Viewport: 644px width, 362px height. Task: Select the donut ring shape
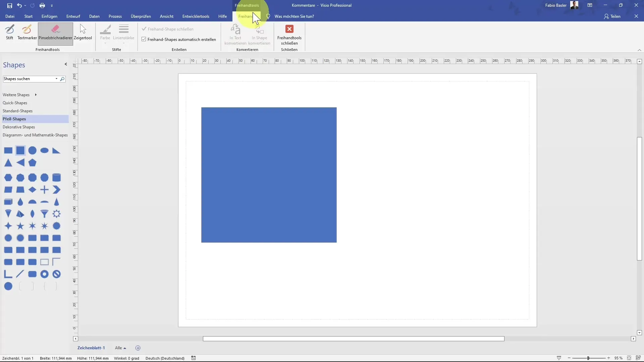click(x=45, y=274)
